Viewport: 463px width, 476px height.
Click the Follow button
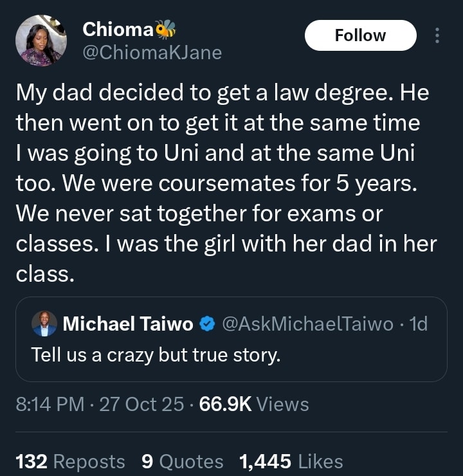(360, 35)
